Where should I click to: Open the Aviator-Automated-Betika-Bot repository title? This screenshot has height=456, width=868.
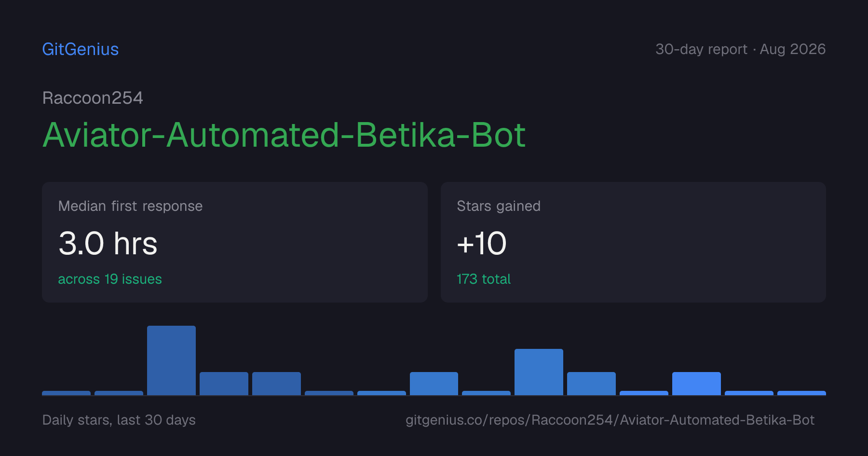[x=284, y=135]
